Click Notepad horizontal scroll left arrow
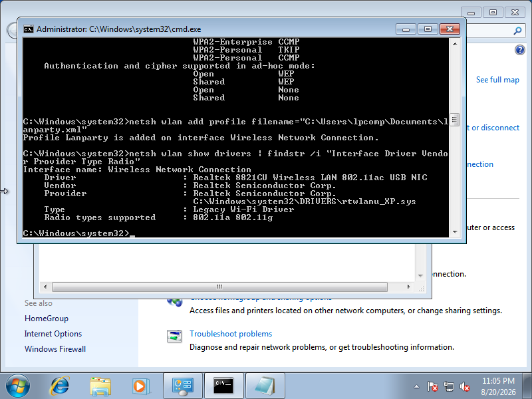Screen dimensions: 532x399 click(45, 287)
